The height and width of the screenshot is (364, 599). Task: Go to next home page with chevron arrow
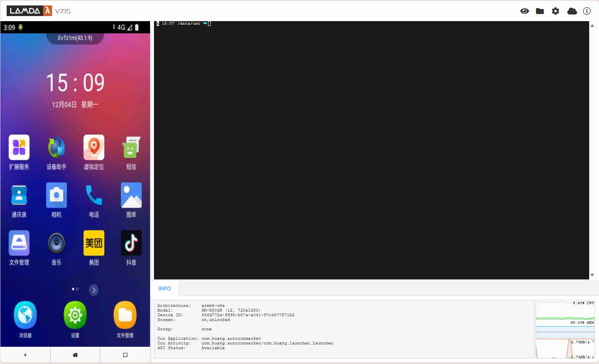(x=94, y=290)
